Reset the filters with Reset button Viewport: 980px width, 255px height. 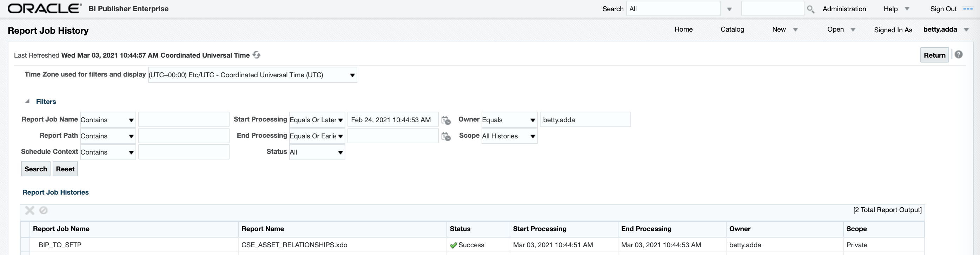[65, 169]
